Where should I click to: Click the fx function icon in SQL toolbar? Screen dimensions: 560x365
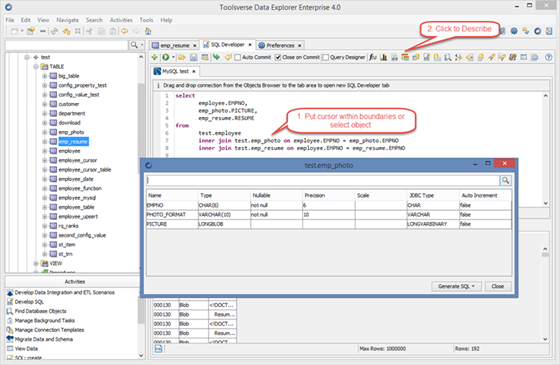click(373, 57)
